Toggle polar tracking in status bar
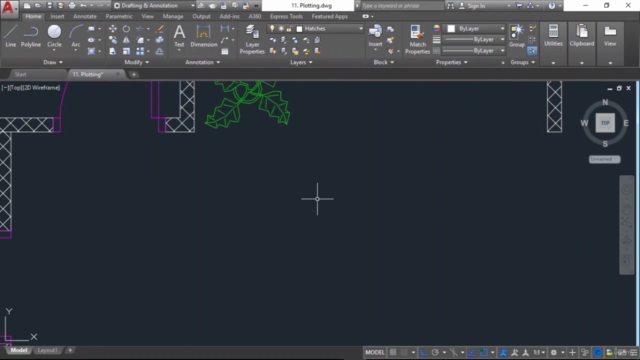The width and height of the screenshot is (640, 360). tap(435, 352)
